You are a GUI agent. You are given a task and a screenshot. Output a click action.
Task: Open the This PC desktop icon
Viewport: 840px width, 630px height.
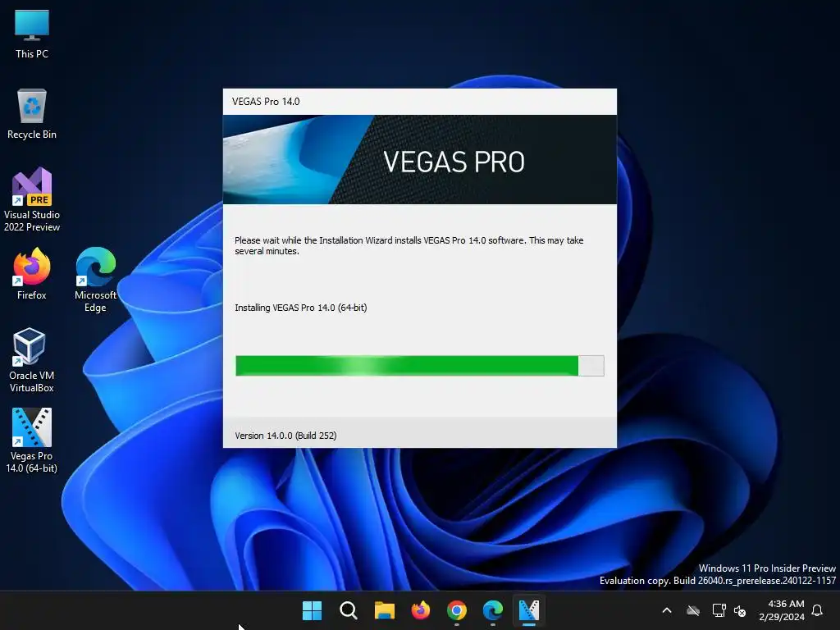pyautogui.click(x=32, y=34)
